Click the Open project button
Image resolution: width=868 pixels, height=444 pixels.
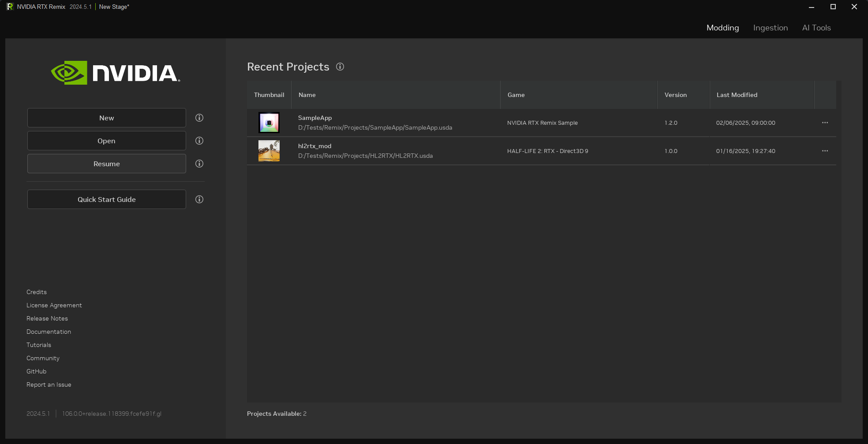click(x=107, y=141)
